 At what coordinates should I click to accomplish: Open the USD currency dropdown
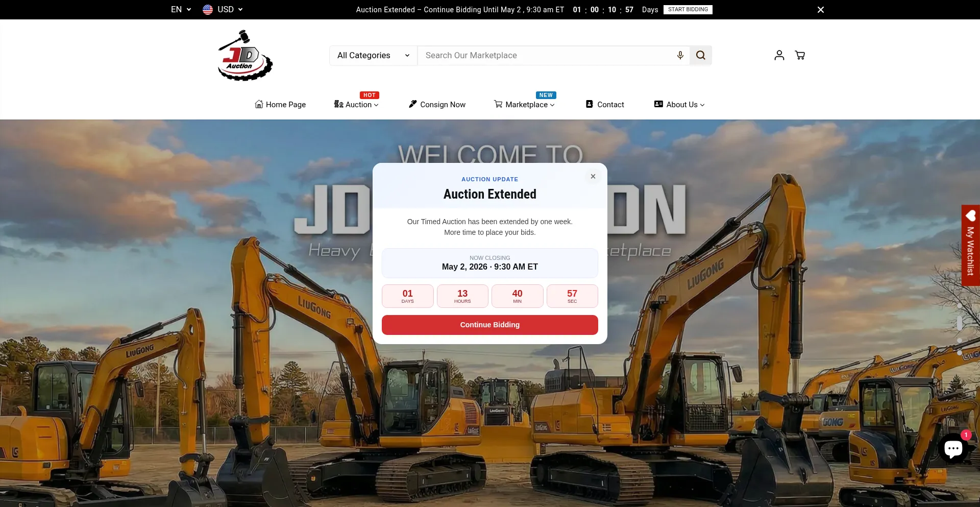[x=223, y=9]
